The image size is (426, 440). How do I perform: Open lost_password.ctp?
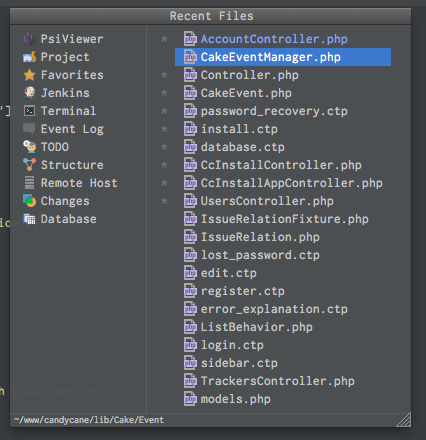tap(260, 255)
